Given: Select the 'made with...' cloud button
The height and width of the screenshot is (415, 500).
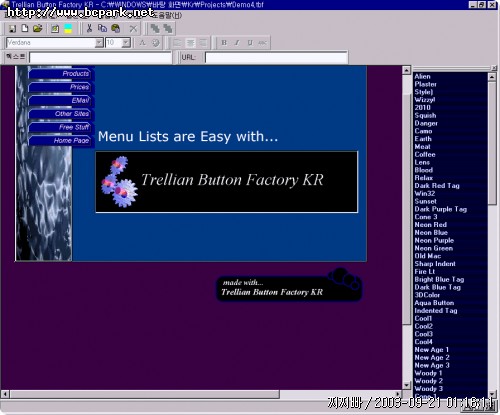Looking at the screenshot, I should (289, 285).
